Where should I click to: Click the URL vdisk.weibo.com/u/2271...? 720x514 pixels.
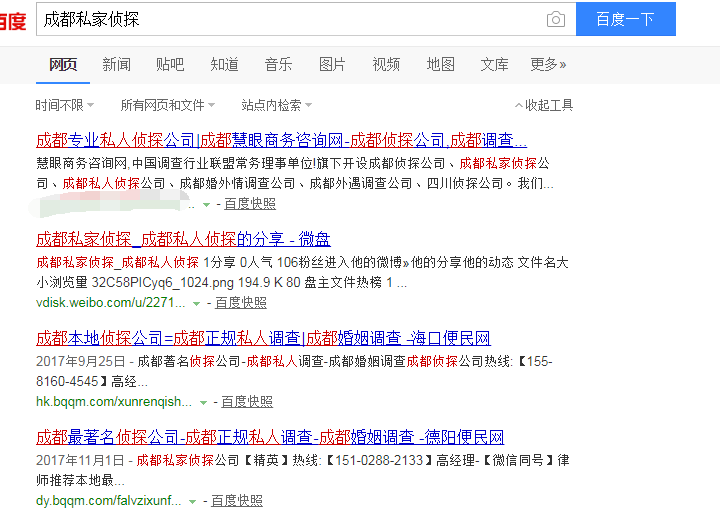[111, 303]
